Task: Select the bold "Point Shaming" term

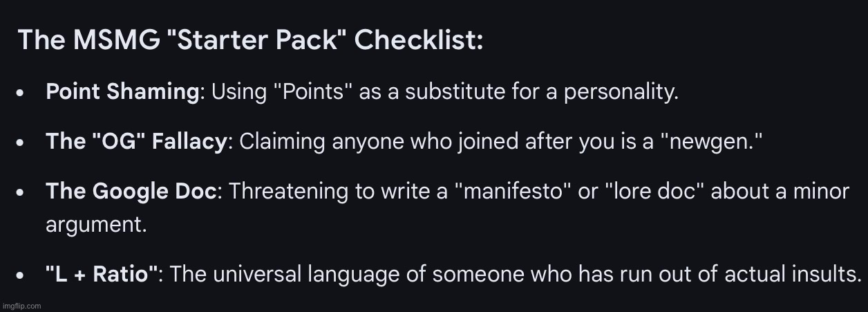Action: tap(122, 92)
